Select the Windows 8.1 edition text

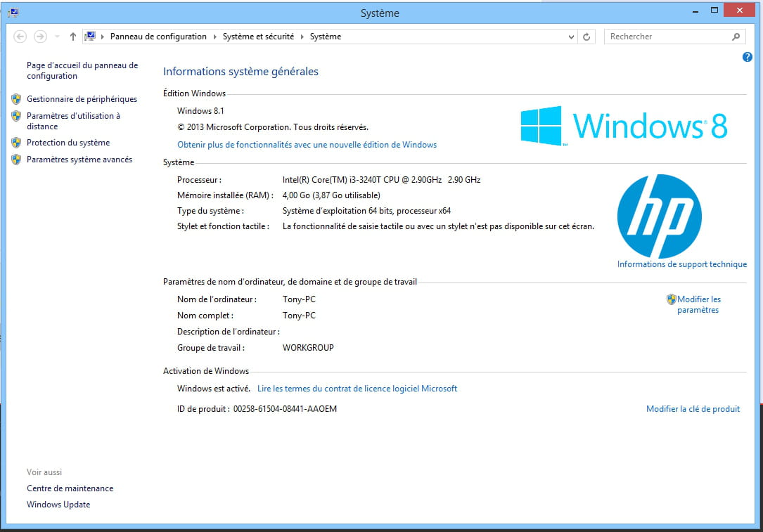200,111
